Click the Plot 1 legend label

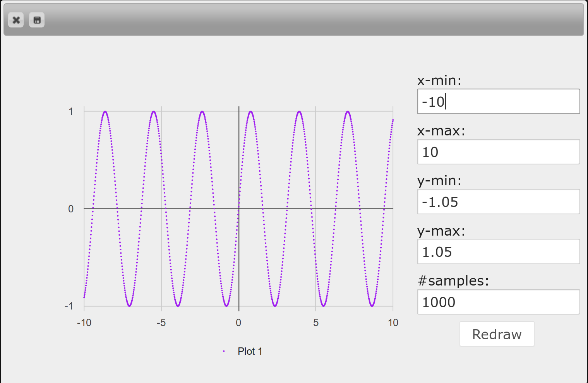(250, 351)
